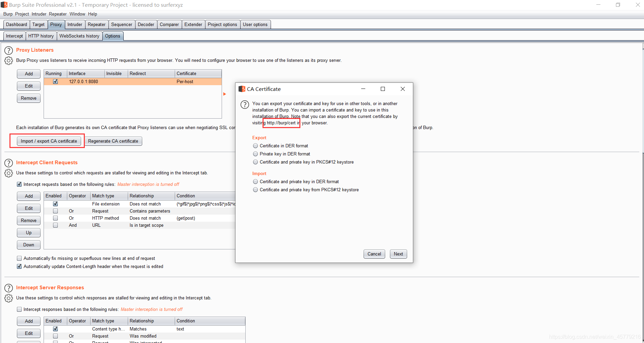Open Proxy Listeners settings gear icon
Image resolution: width=644 pixels, height=343 pixels.
[8, 61]
